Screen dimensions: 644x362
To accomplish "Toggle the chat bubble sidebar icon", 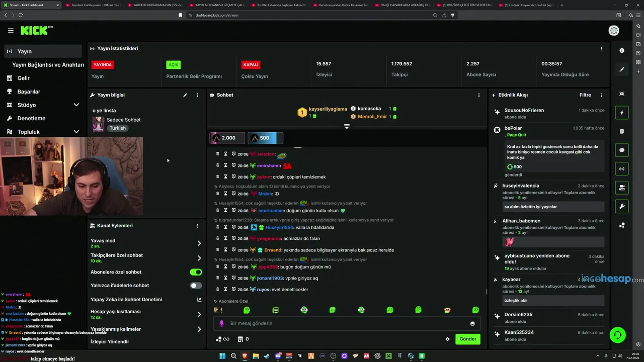I will tap(622, 150).
